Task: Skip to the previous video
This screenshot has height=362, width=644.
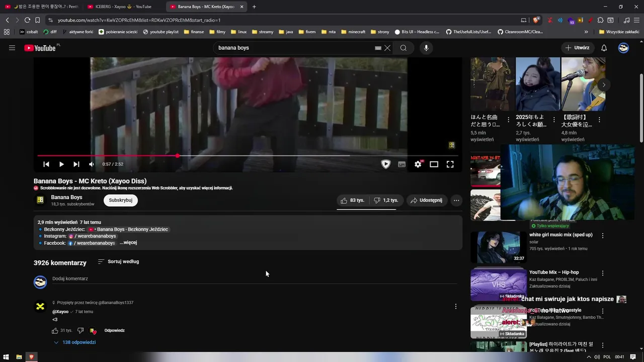Action: [46, 164]
